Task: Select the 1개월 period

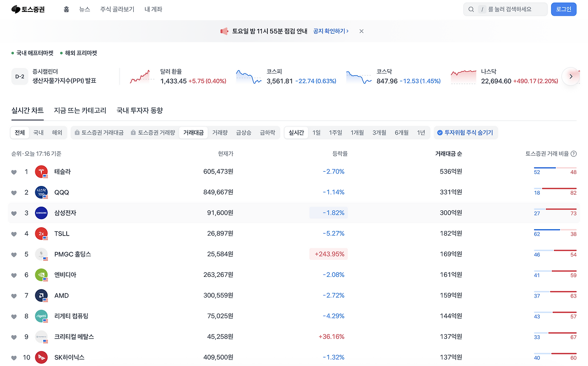Action: (357, 133)
